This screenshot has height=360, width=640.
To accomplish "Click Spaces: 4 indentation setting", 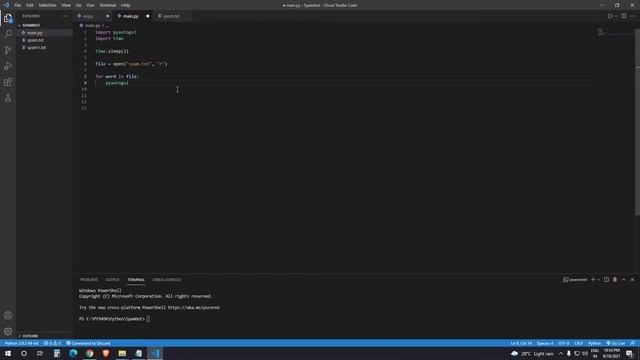I will point(545,343).
